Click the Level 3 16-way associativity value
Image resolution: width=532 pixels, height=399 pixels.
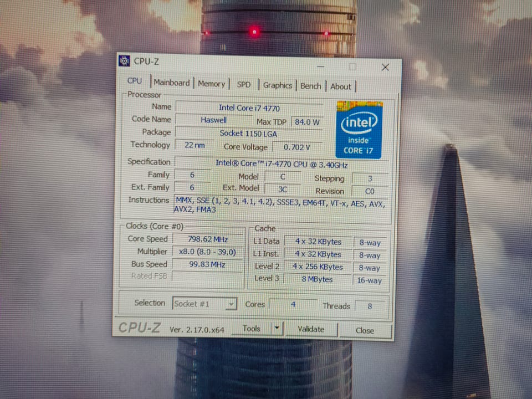(370, 280)
